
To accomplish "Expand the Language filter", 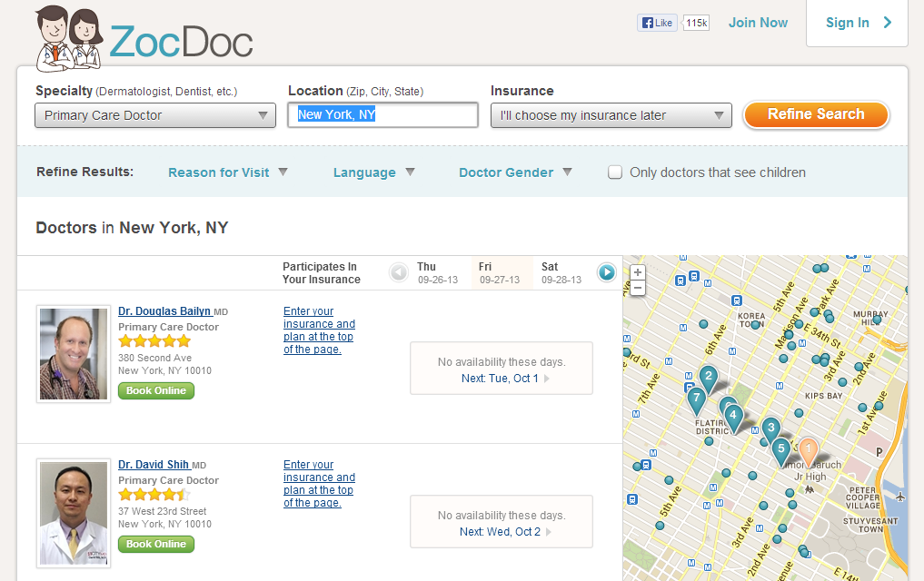I will coord(373,172).
